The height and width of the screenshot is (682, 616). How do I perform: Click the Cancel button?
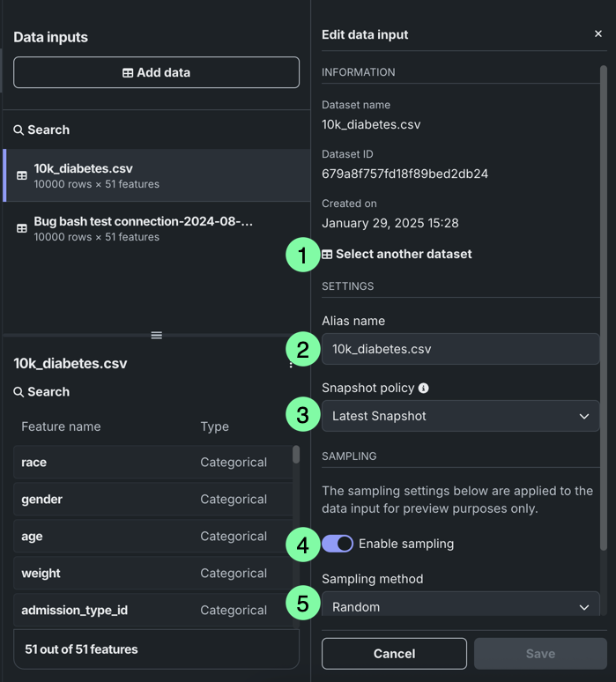tap(394, 654)
